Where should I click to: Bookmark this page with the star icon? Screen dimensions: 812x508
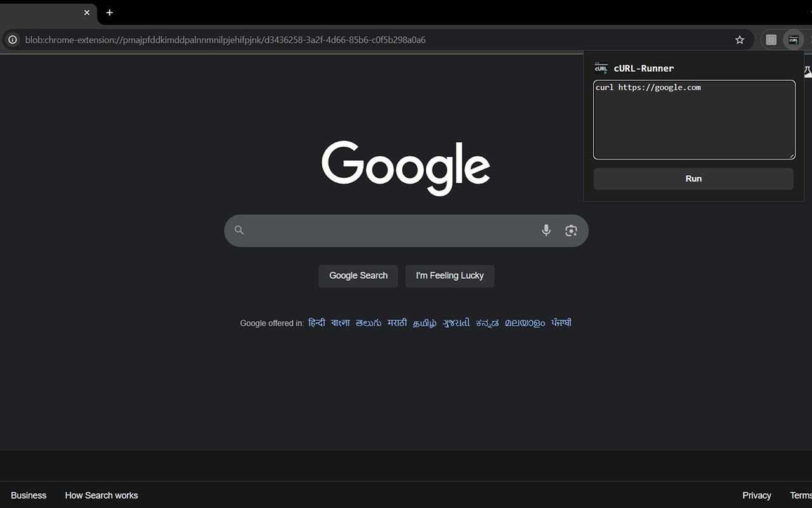(x=740, y=40)
